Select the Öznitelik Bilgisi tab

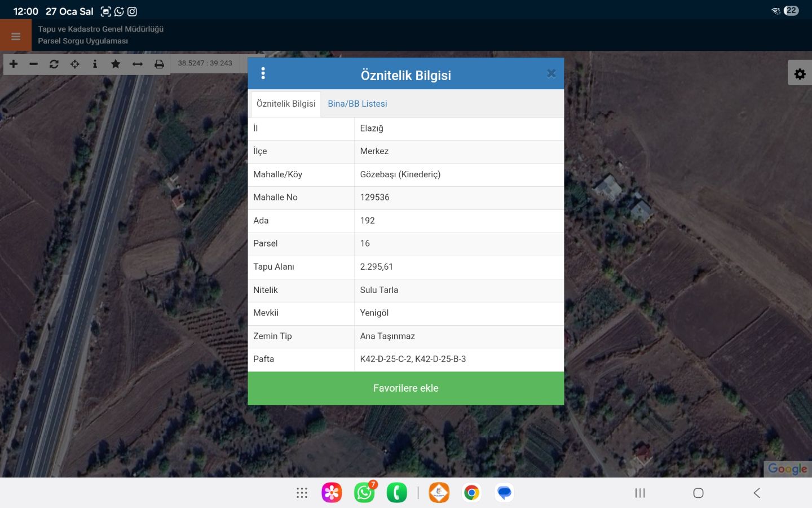coord(286,104)
